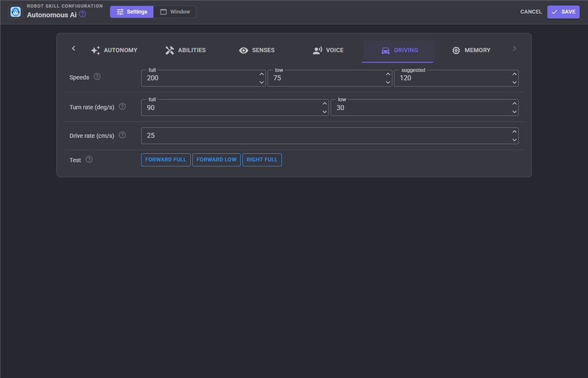This screenshot has height=378, width=588.
Task: Increase the drive rate value
Action: pos(514,132)
